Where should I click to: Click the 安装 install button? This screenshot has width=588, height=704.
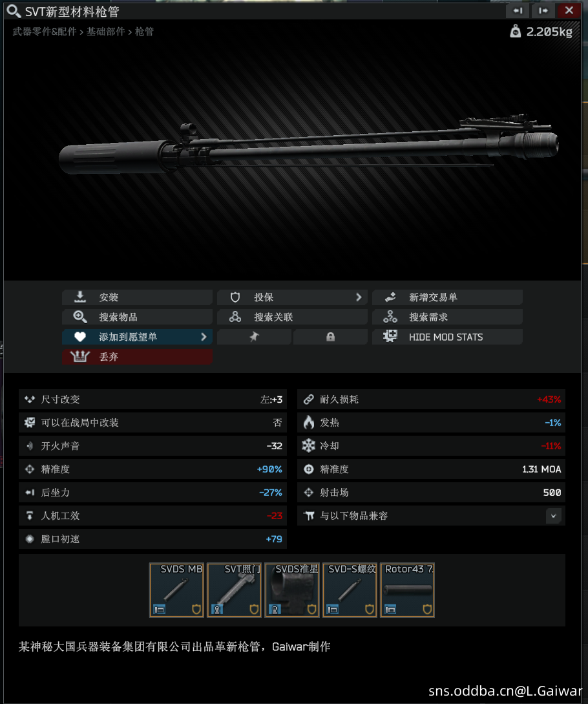click(x=137, y=297)
